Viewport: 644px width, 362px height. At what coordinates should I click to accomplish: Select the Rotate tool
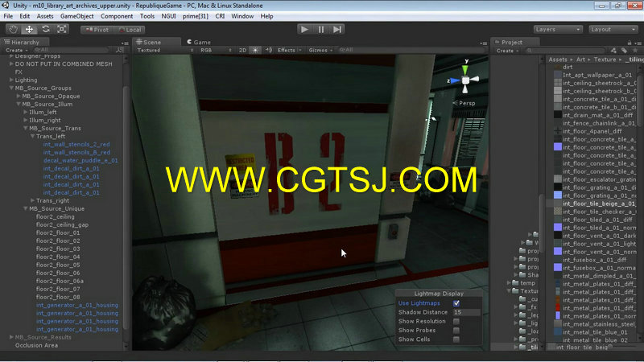pos(46,29)
